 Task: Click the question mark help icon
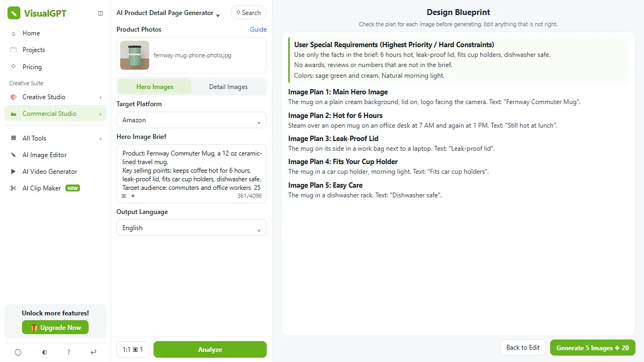coord(68,352)
